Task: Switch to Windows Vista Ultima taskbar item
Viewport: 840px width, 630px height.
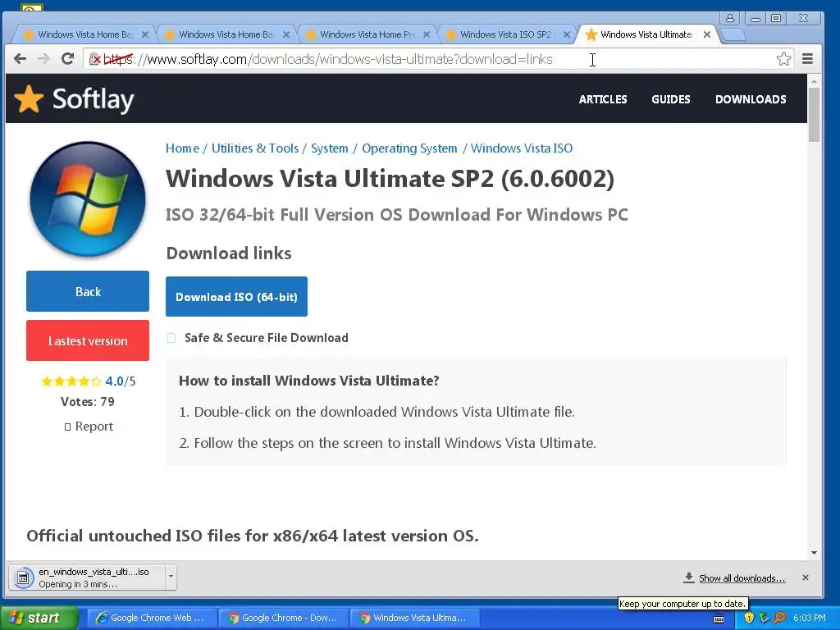Action: tap(414, 618)
